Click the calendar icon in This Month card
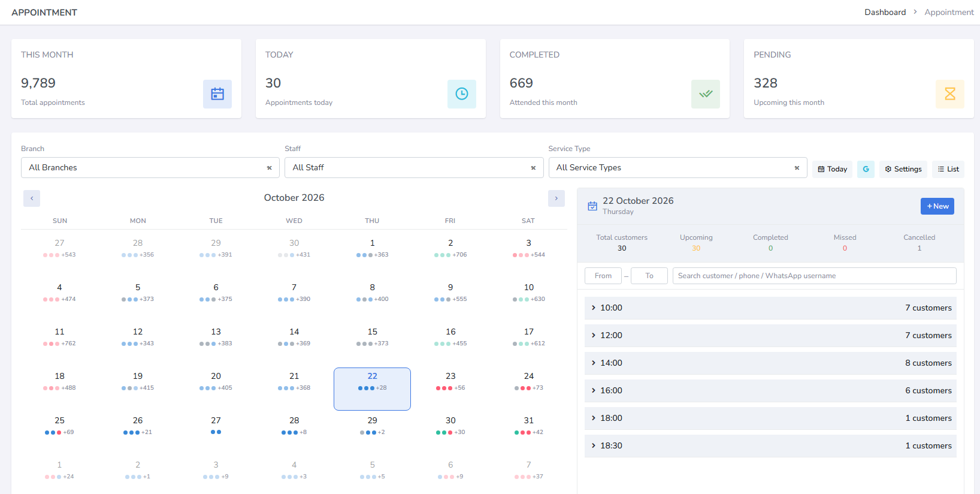Image resolution: width=980 pixels, height=494 pixels. click(x=217, y=94)
